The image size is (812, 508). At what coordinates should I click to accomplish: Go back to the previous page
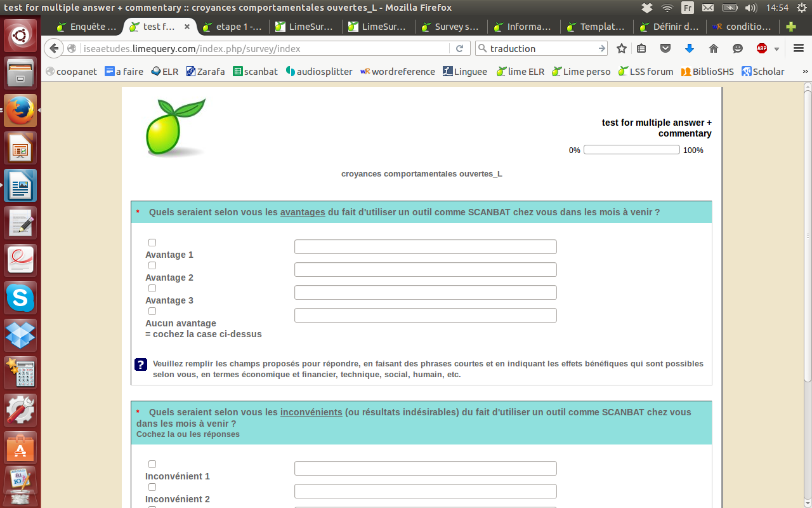(x=54, y=48)
